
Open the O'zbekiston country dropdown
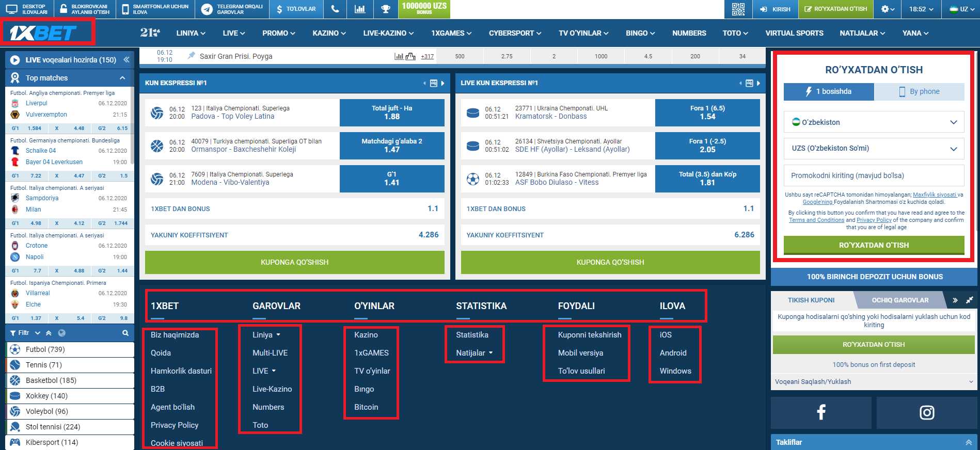(x=874, y=122)
